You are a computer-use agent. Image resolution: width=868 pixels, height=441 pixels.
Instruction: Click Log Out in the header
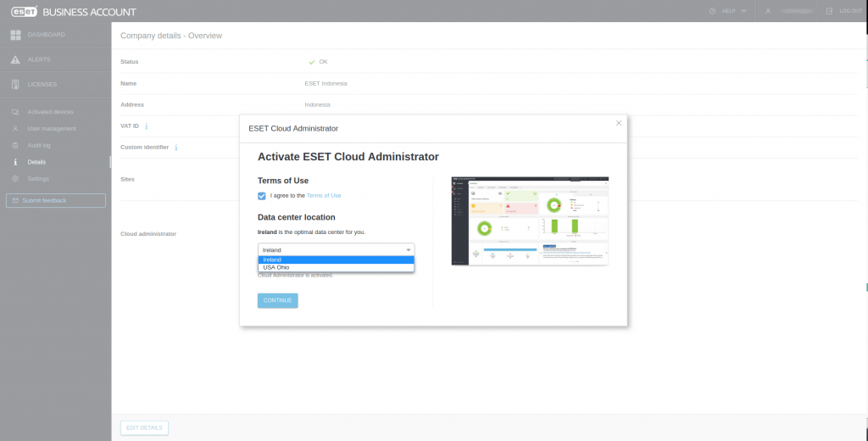click(850, 11)
